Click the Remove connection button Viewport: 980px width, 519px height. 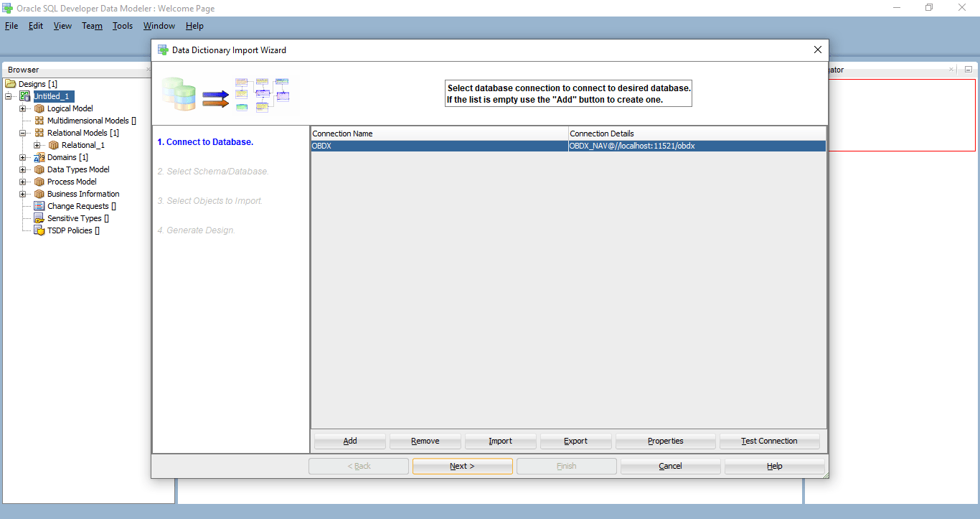point(425,441)
